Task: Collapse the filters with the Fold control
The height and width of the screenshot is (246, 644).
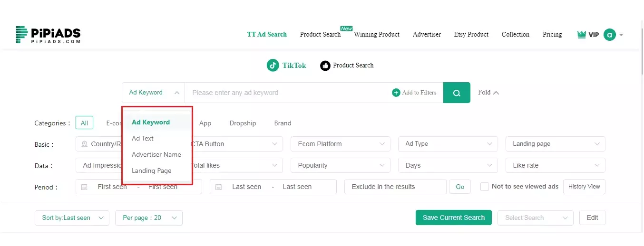Action: pyautogui.click(x=488, y=93)
